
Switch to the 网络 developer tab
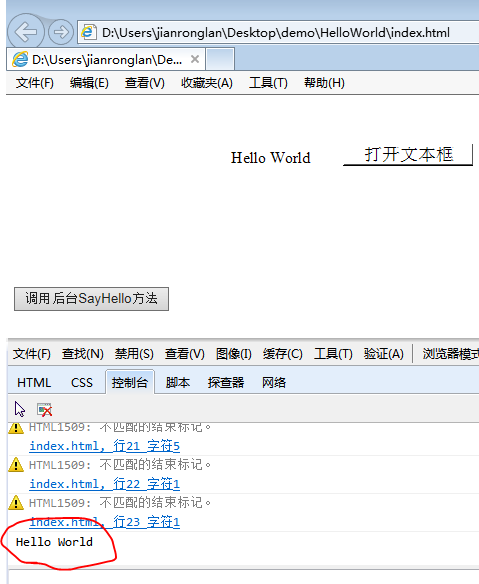pyautogui.click(x=274, y=383)
